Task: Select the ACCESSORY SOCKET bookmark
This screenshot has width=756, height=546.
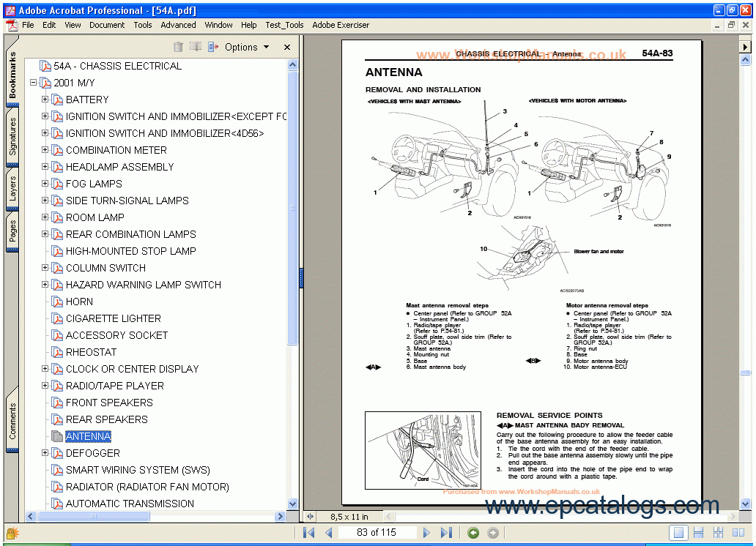Action: (116, 335)
